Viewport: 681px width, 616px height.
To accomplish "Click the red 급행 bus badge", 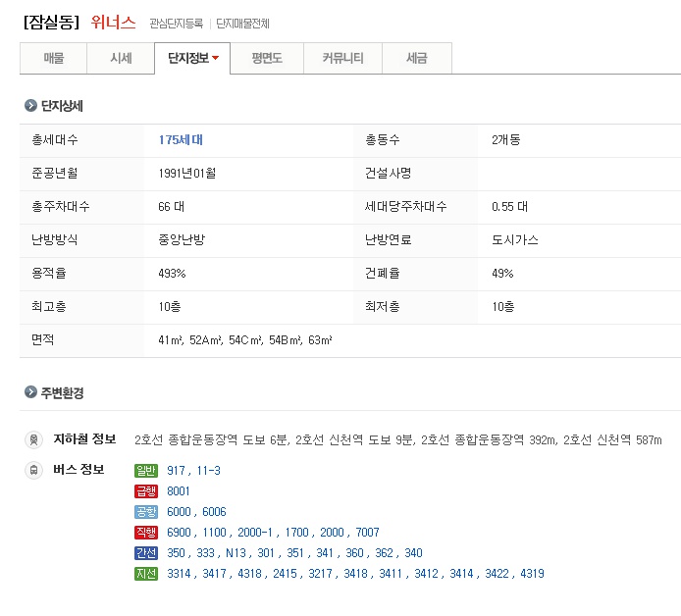I will (146, 491).
